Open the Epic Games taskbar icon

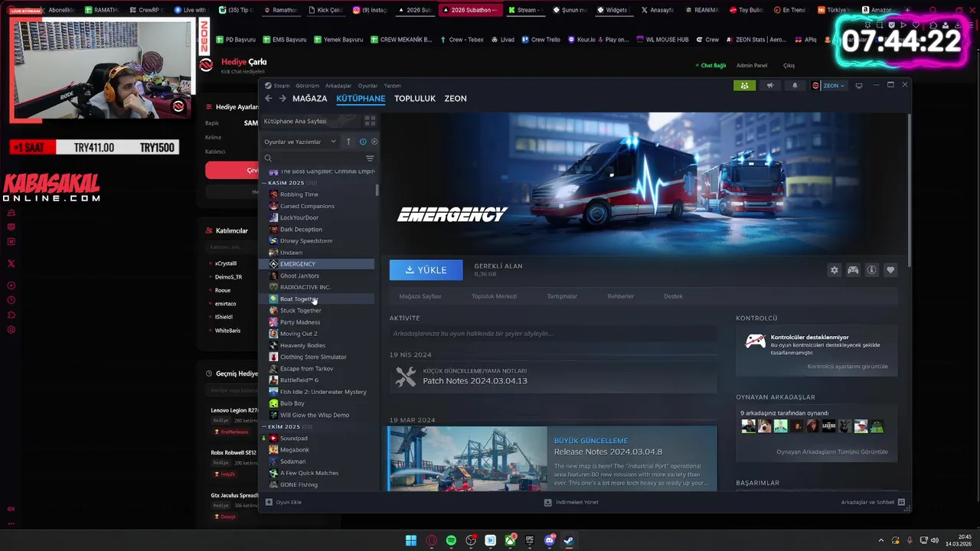529,540
